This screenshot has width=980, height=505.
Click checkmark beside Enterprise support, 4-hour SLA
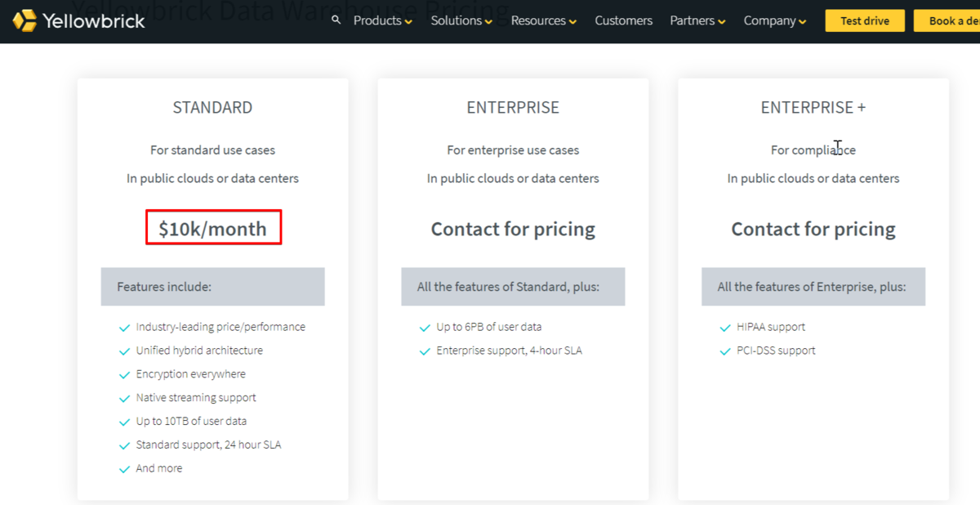click(425, 351)
